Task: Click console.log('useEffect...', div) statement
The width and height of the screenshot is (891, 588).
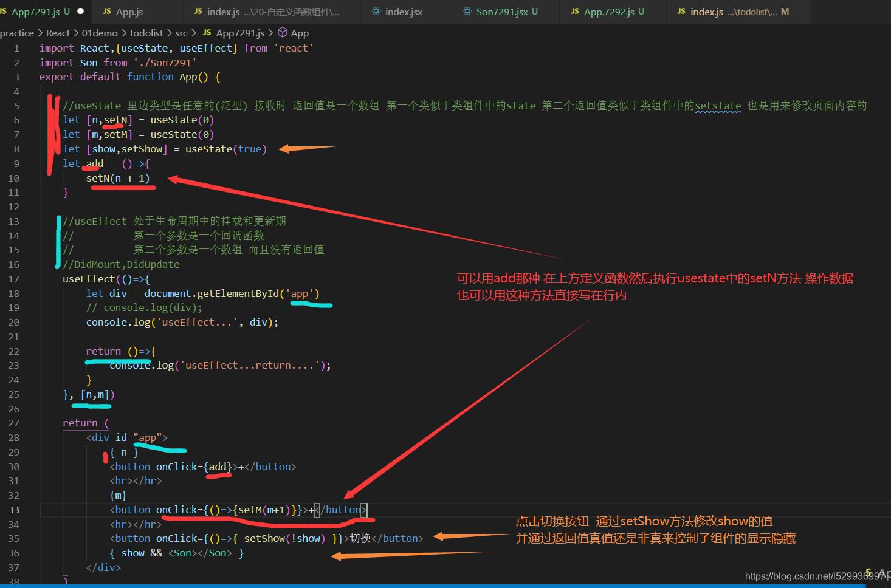Action: tap(182, 322)
